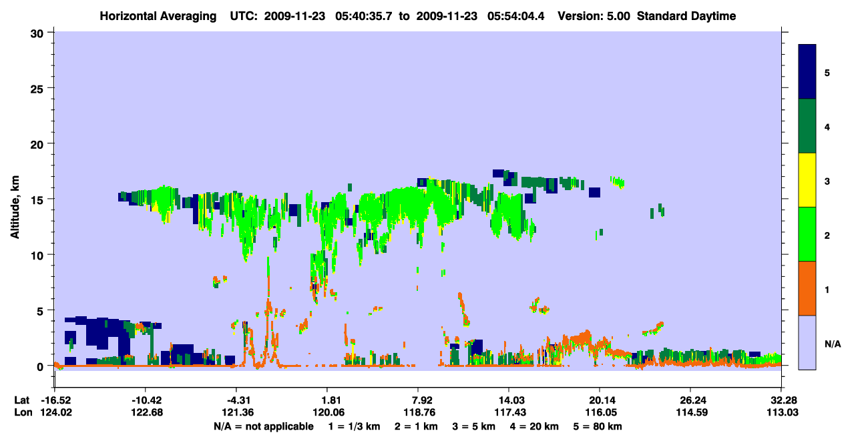Click the colorbar label '5'
Viewport: 868px width, 445px height.
tap(827, 73)
